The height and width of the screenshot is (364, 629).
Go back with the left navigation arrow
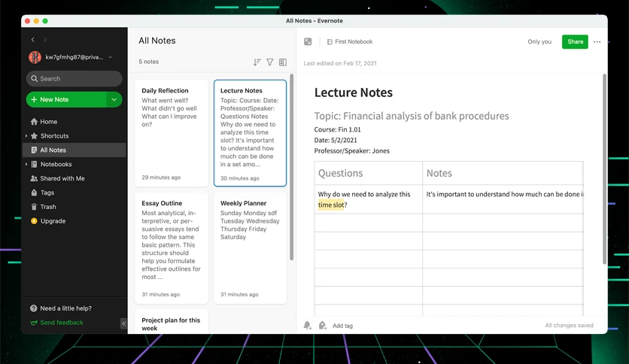click(x=33, y=40)
